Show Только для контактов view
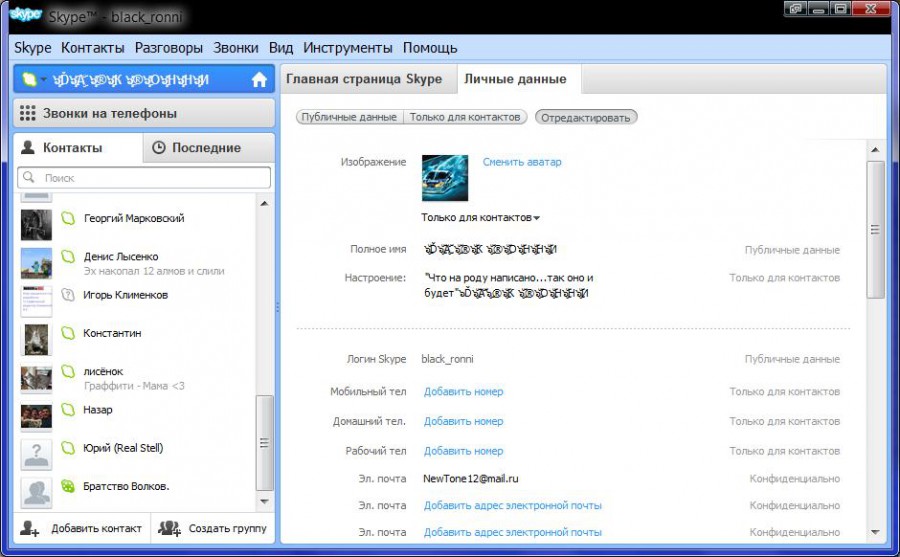The image size is (900, 557). 465,117
